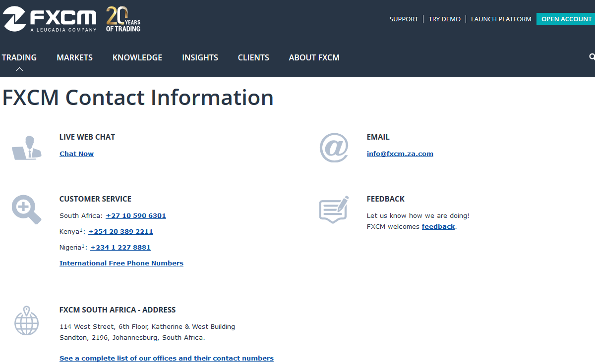This screenshot has height=364, width=595.
Task: Open International Free Phone Numbers link
Action: [x=121, y=263]
